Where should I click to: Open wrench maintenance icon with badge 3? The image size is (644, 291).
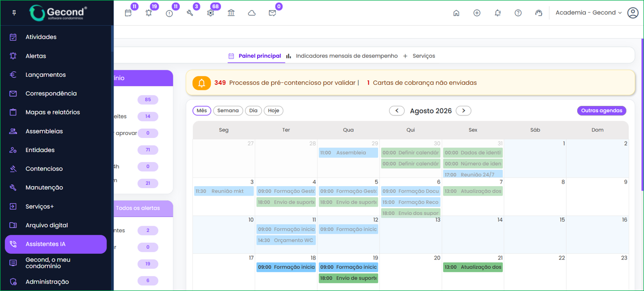tap(190, 13)
